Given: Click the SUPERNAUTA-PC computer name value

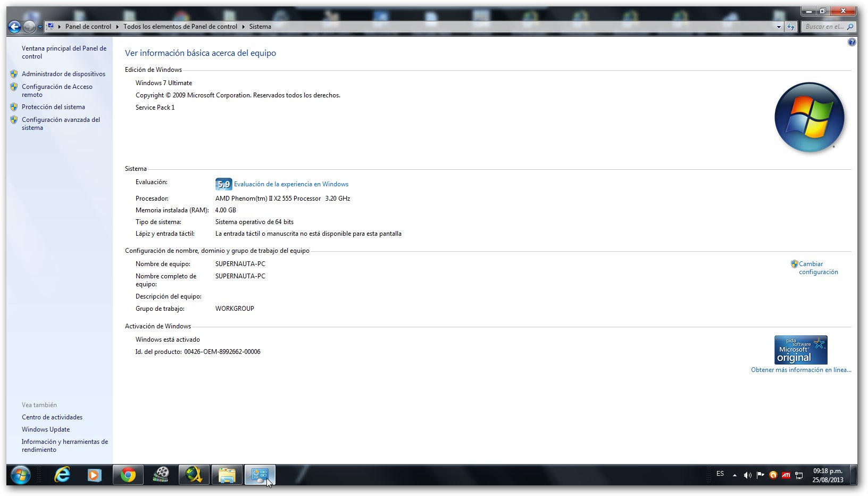Looking at the screenshot, I should (240, 264).
